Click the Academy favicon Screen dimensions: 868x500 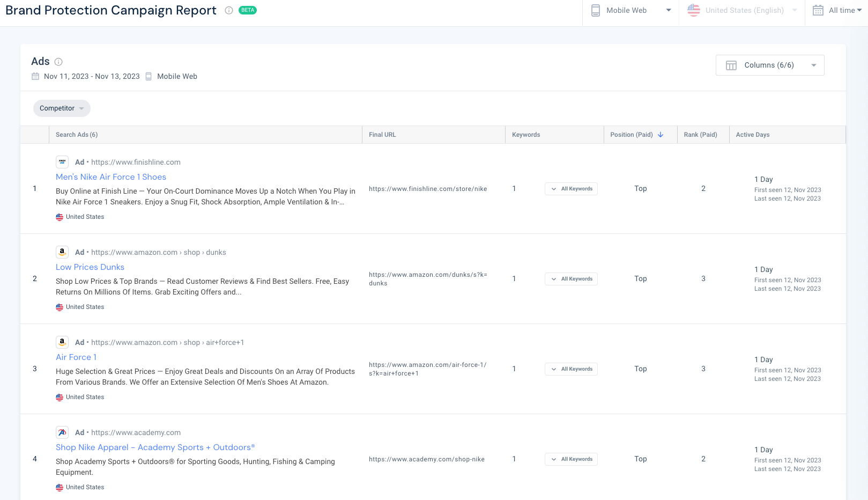[62, 432]
